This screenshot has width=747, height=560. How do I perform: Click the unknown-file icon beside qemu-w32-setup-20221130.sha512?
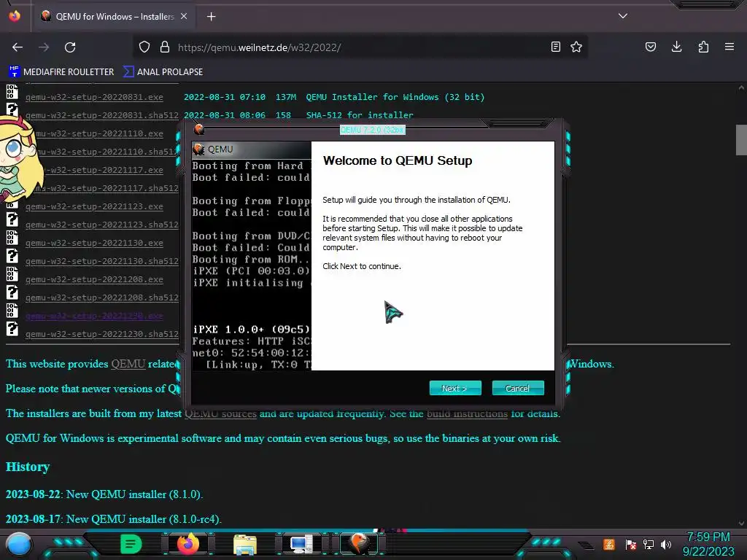coord(12,256)
